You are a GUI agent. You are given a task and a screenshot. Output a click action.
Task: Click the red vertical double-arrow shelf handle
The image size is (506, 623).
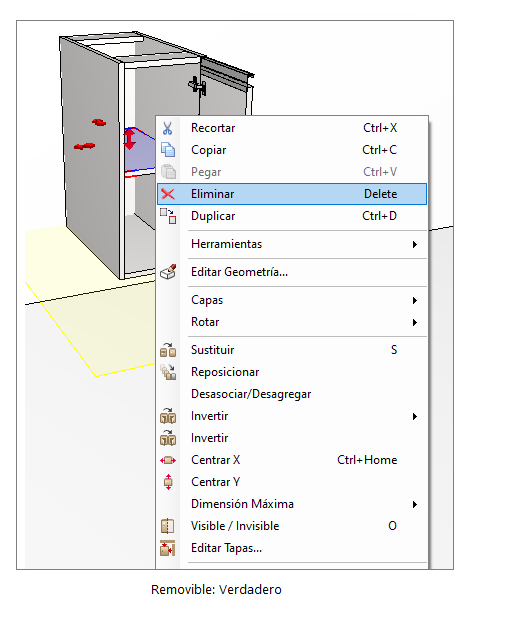coord(130,139)
